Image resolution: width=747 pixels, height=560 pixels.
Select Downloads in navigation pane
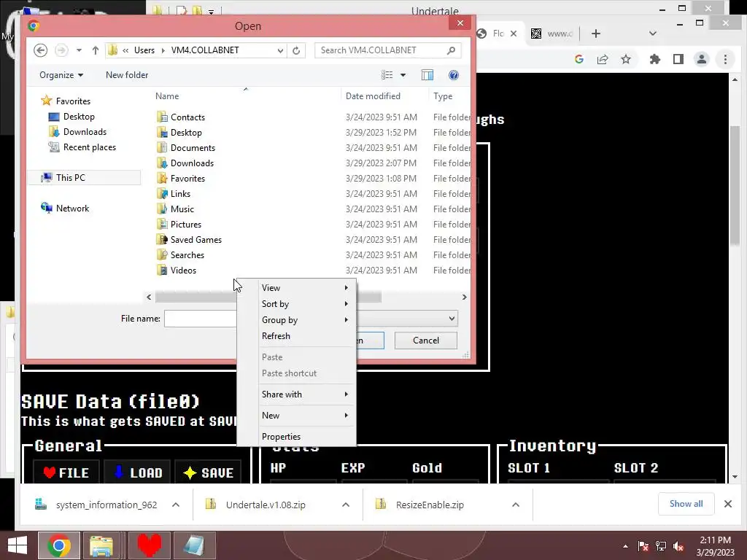tap(85, 131)
